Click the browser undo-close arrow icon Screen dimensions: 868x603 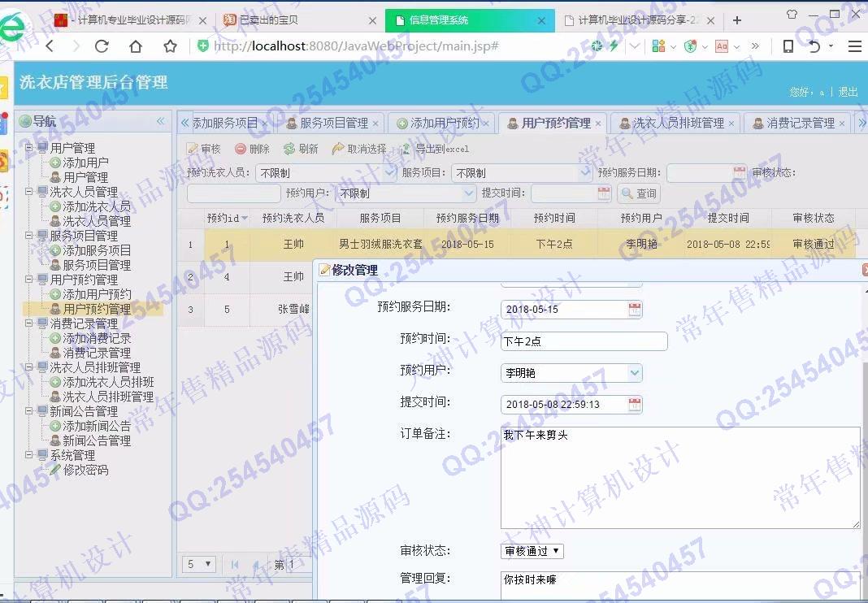click(x=814, y=46)
